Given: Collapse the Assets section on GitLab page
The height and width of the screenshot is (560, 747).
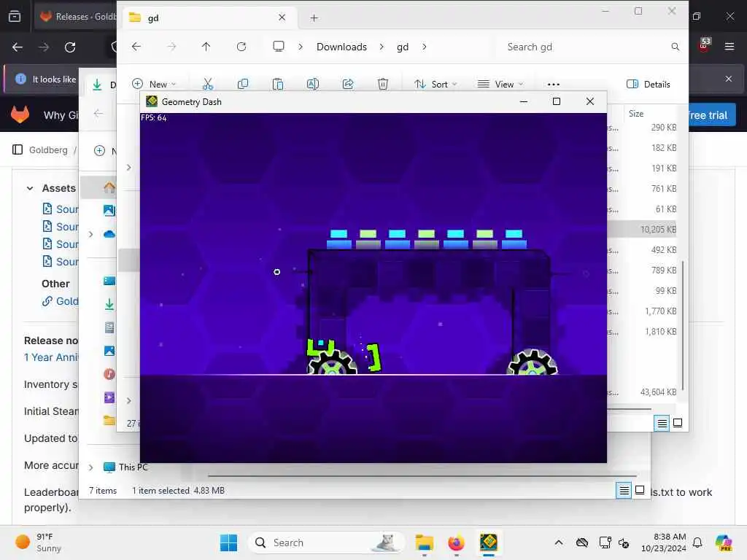Looking at the screenshot, I should [29, 188].
